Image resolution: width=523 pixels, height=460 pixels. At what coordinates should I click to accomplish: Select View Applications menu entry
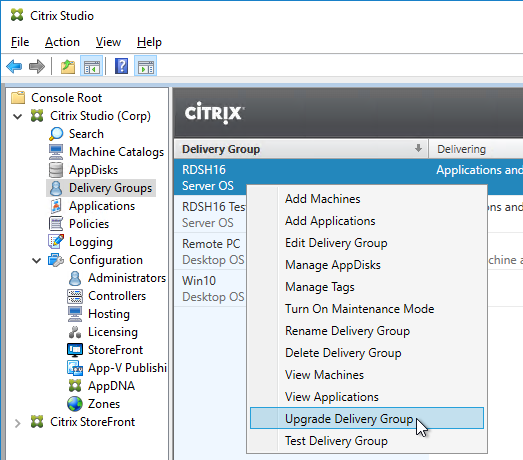click(x=367, y=397)
